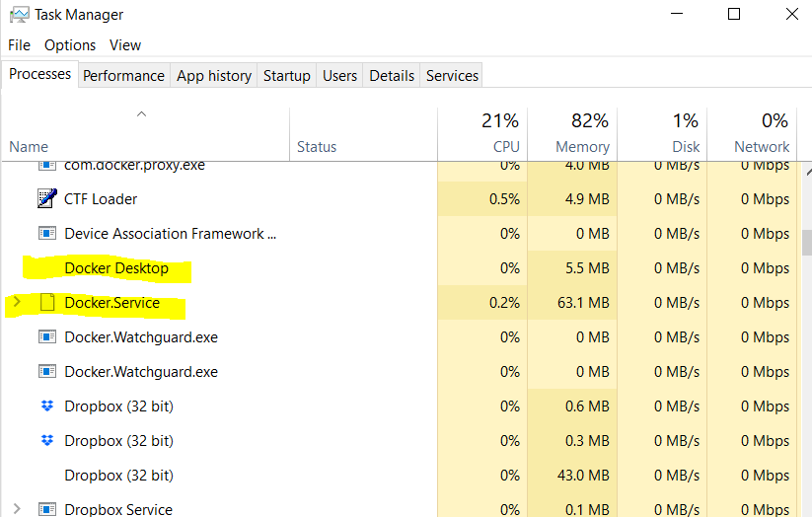Screen dimensions: 812x517
Task: Sort processes by Network column
Action: click(752, 134)
